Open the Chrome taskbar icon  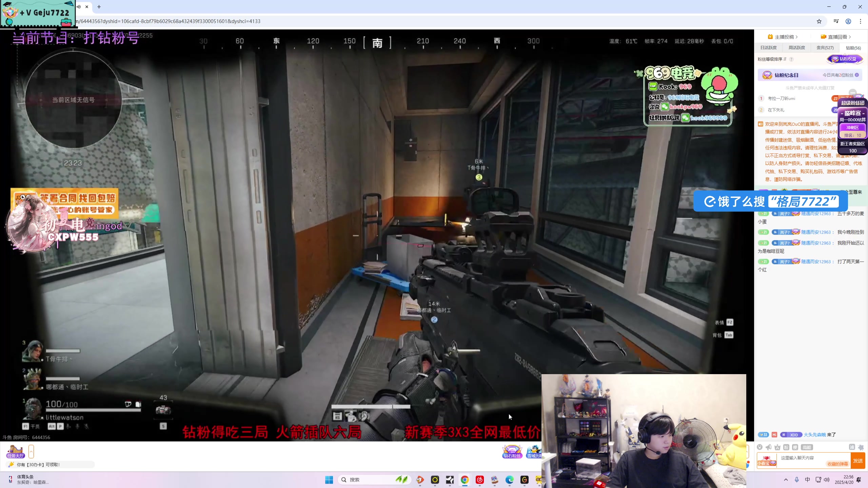[x=465, y=480]
